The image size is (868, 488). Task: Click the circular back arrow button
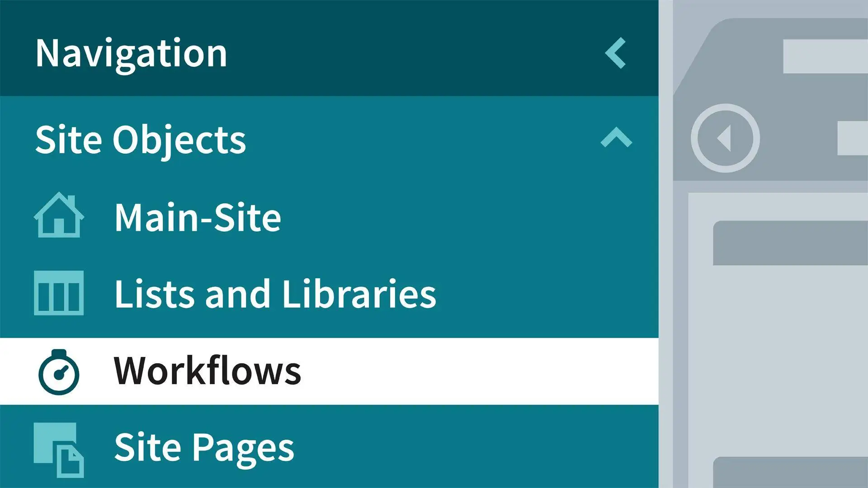tap(725, 138)
